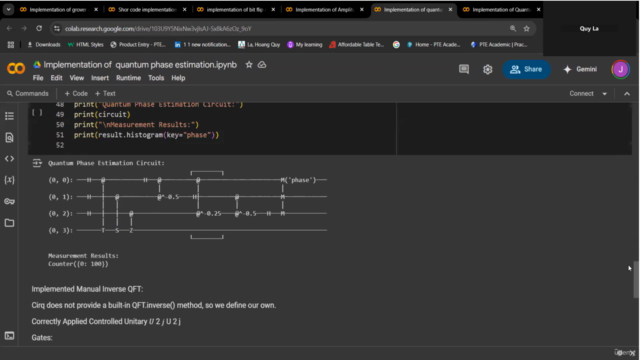This screenshot has height=360, width=640.
Task: Click the Colab CO logo
Action: 16,69
